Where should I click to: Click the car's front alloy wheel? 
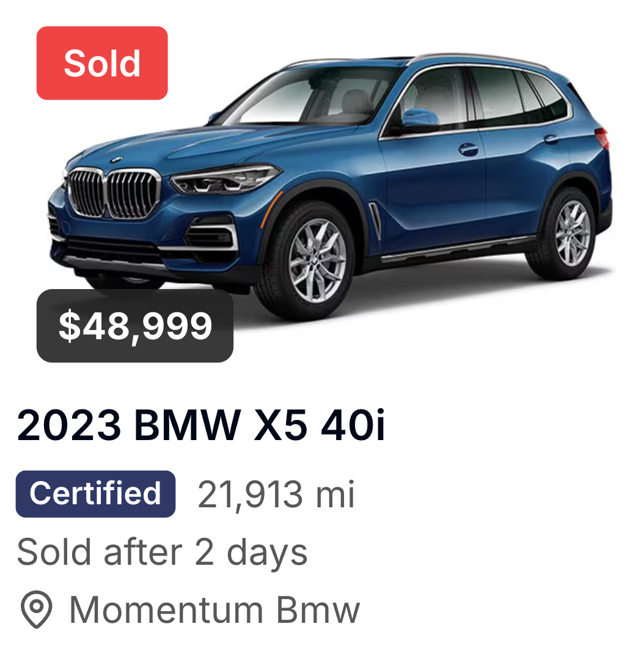pyautogui.click(x=317, y=260)
